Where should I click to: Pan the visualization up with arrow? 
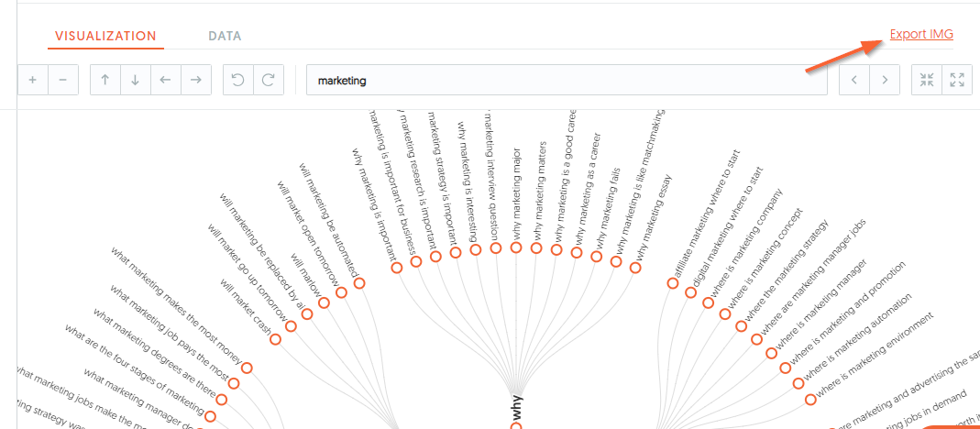[x=105, y=80]
